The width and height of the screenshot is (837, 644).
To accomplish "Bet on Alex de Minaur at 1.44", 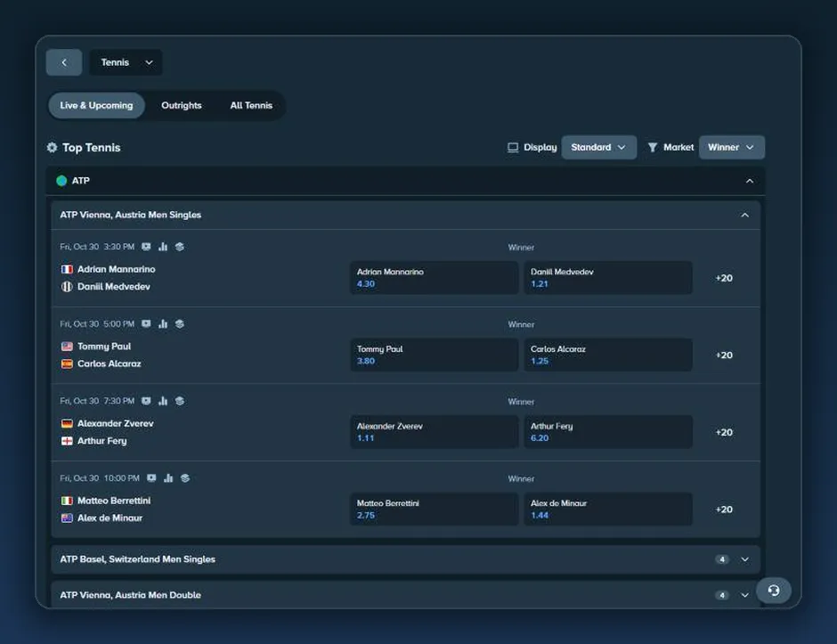I will (608, 509).
